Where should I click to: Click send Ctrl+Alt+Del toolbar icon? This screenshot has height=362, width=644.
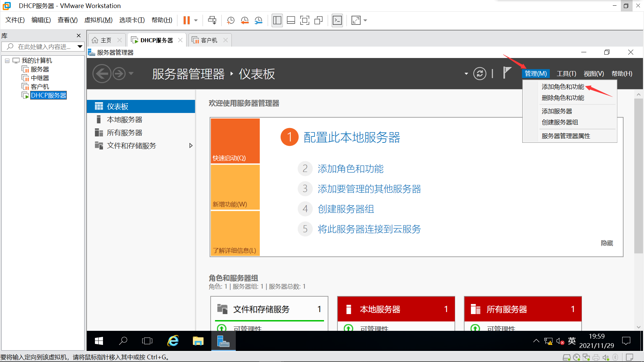212,20
